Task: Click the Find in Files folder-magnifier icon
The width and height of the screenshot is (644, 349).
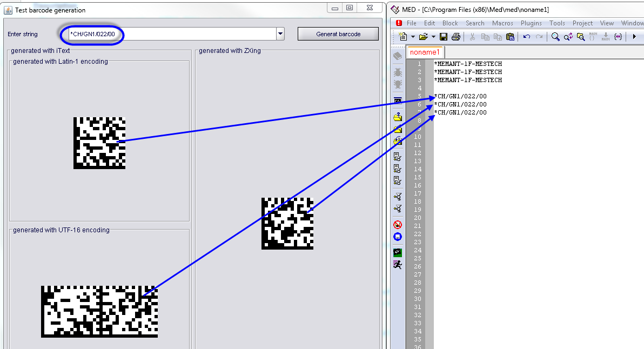Action: tap(581, 37)
